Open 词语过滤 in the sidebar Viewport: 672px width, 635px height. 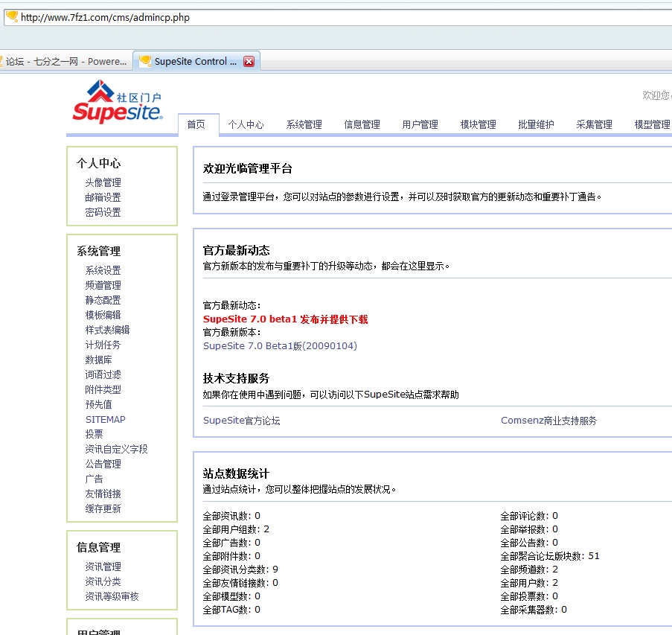pos(103,374)
